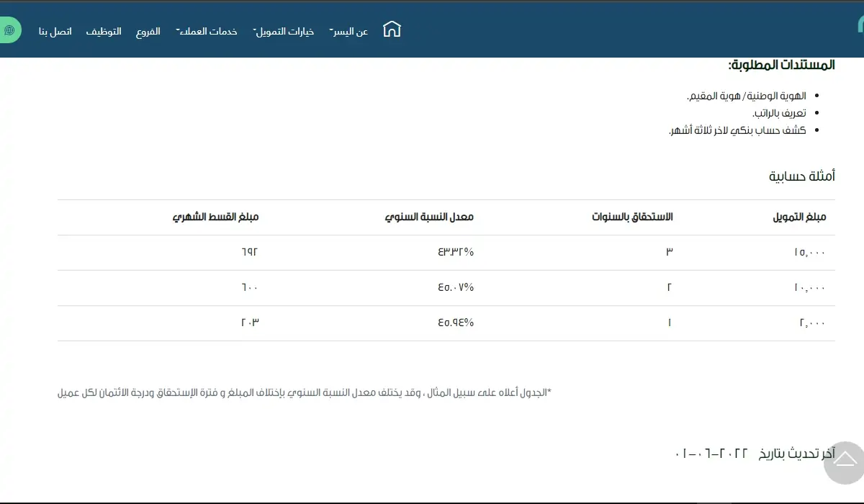Click the monthly installment value ٦٩٢
The image size is (864, 504).
[249, 252]
